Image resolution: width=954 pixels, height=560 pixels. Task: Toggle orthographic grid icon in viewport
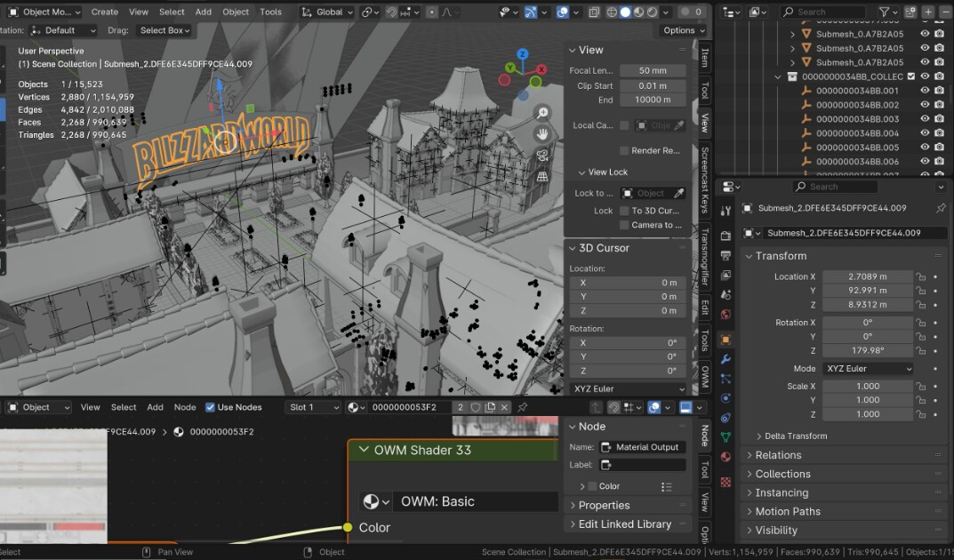point(542,176)
